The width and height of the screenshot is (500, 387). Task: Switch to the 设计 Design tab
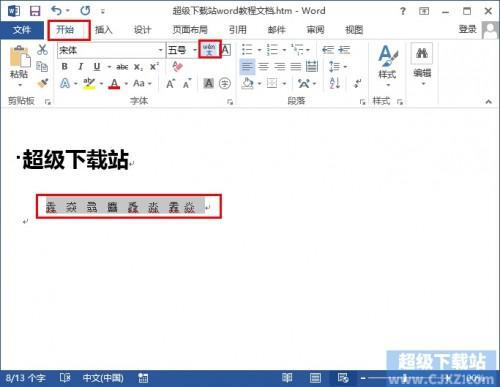coord(143,30)
